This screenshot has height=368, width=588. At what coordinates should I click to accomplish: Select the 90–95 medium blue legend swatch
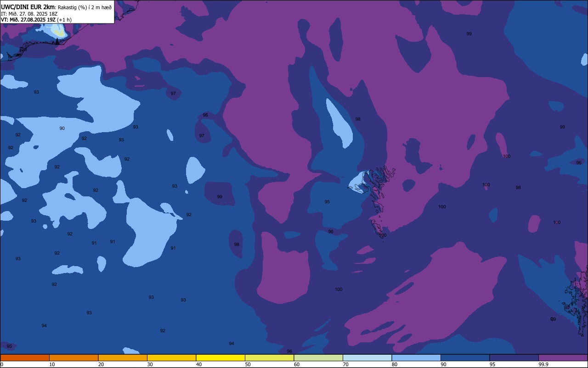pyautogui.click(x=465, y=357)
